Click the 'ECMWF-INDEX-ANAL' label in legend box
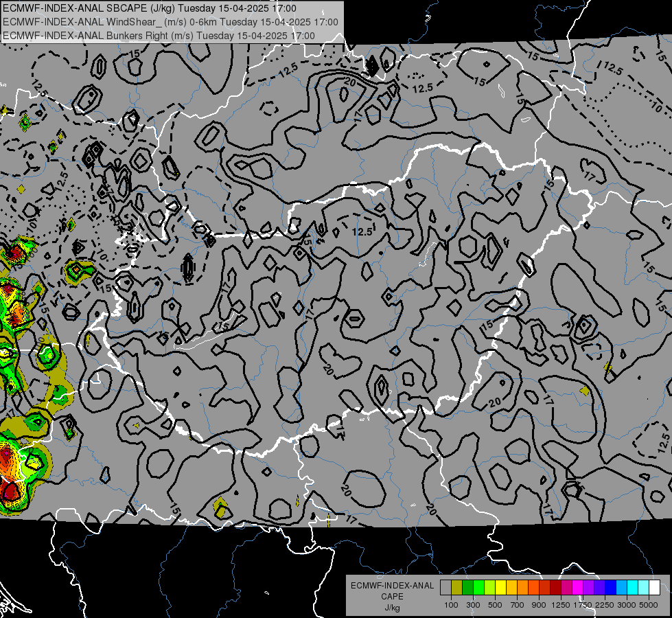 (x=392, y=586)
